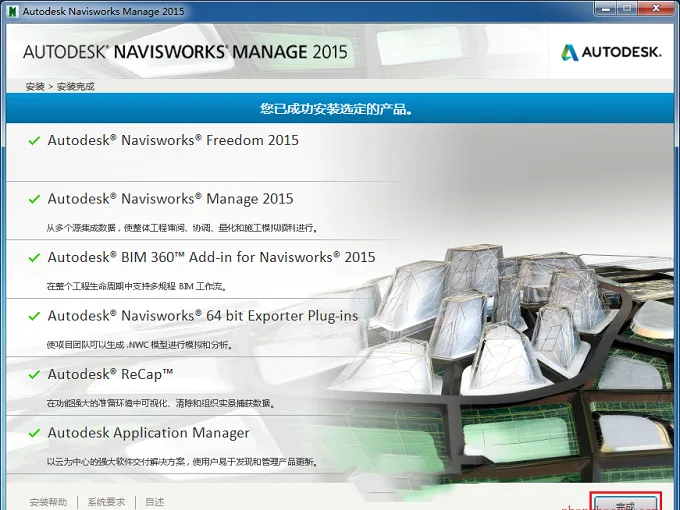
Task: Click the description under Navisworks Manage 2015
Action: pyautogui.click(x=182, y=228)
